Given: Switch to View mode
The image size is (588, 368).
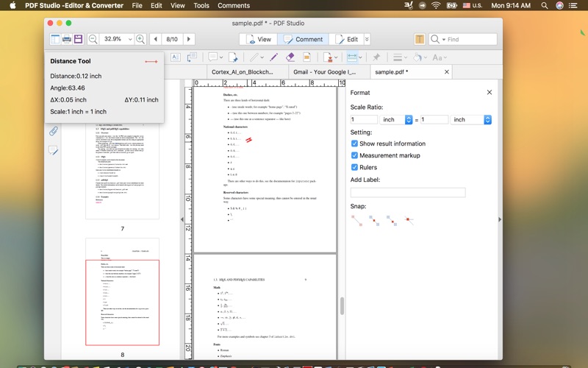Looking at the screenshot, I should click(x=257, y=39).
